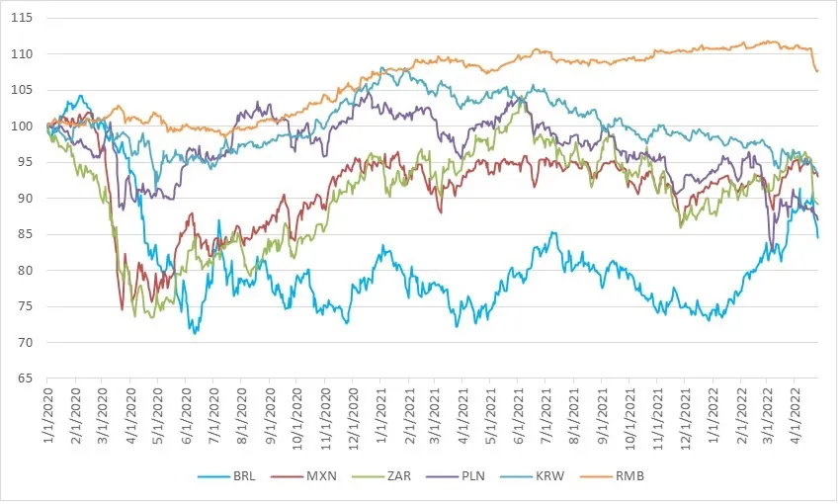Click the 65 y-axis value label
840x504 pixels.
25,378
